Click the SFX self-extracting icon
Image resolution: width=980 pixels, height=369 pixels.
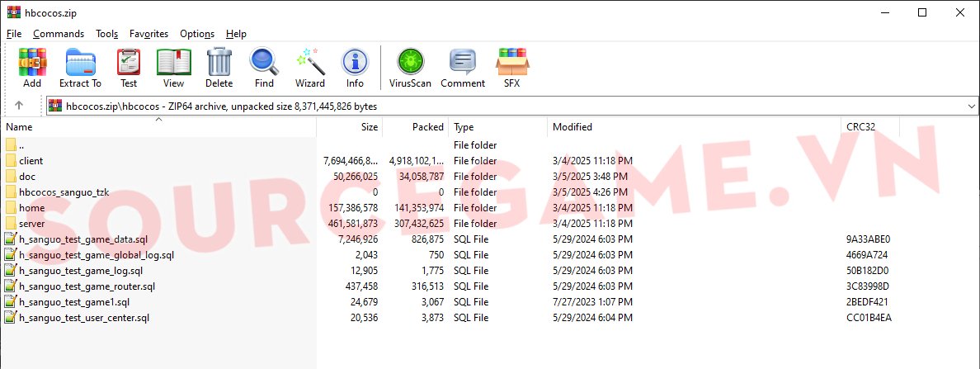(511, 67)
